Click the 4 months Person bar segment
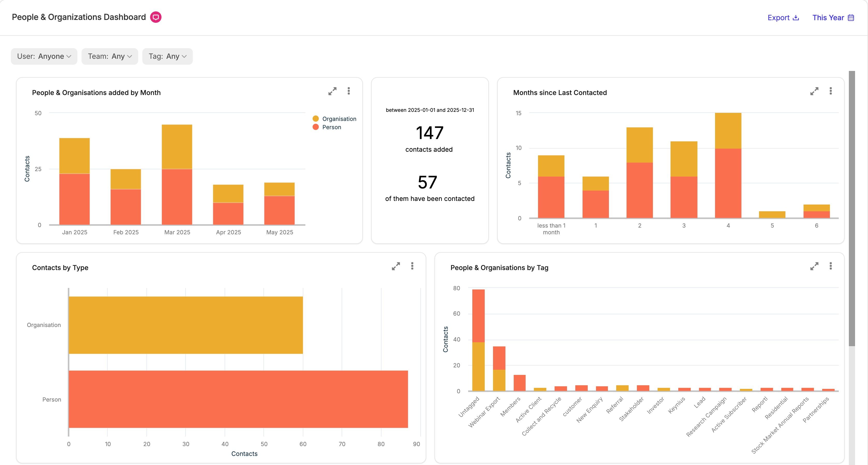 [728, 183]
